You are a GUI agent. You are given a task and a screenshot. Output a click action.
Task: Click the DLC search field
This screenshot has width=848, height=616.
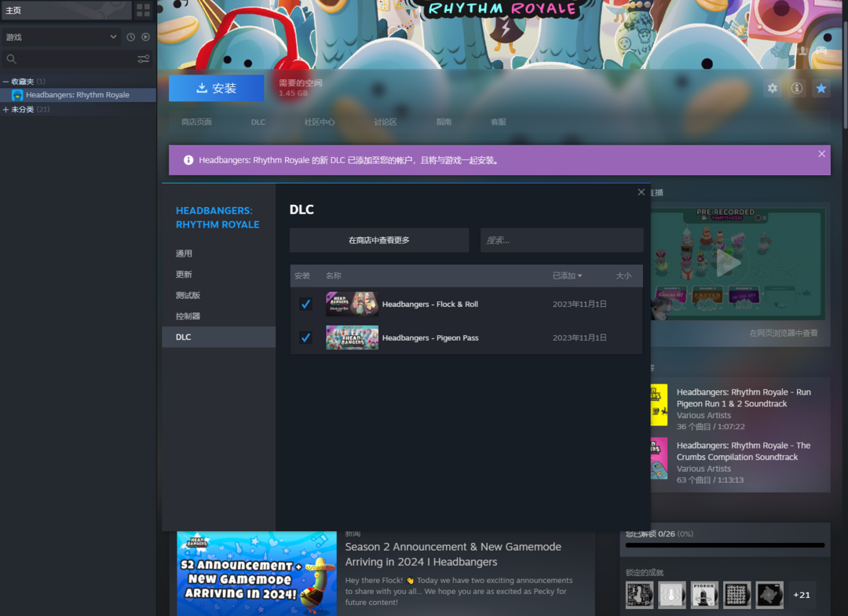pyautogui.click(x=561, y=240)
